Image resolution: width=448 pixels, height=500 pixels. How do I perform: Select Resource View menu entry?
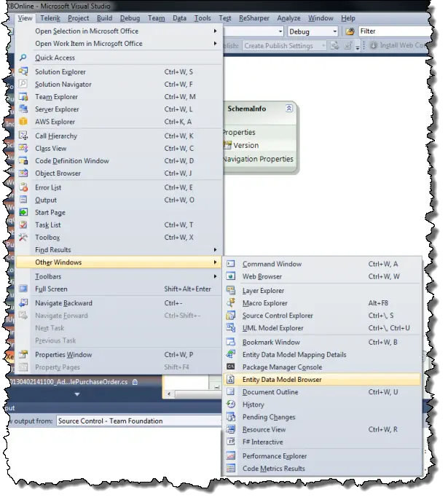(322, 429)
